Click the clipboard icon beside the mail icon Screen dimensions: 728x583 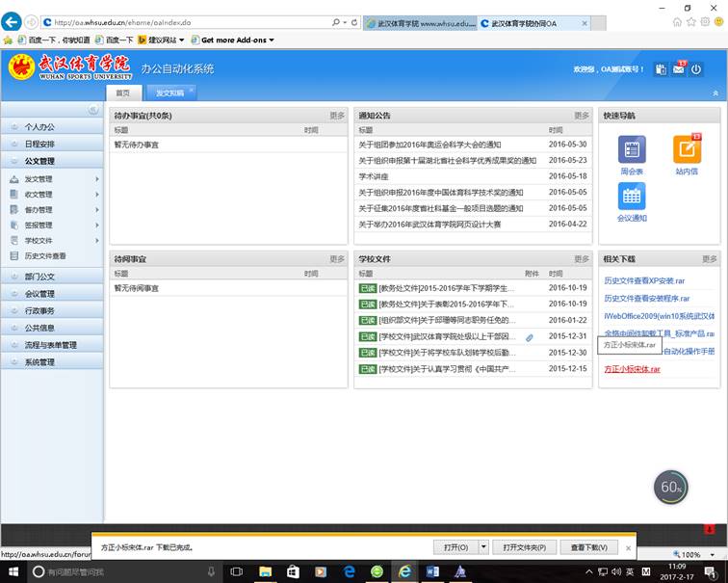pyautogui.click(x=661, y=69)
